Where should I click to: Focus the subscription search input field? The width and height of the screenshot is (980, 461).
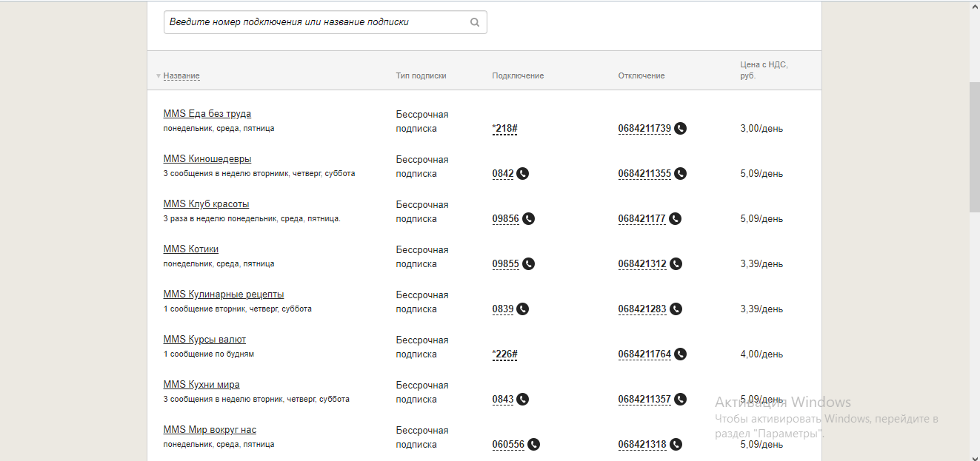325,22
